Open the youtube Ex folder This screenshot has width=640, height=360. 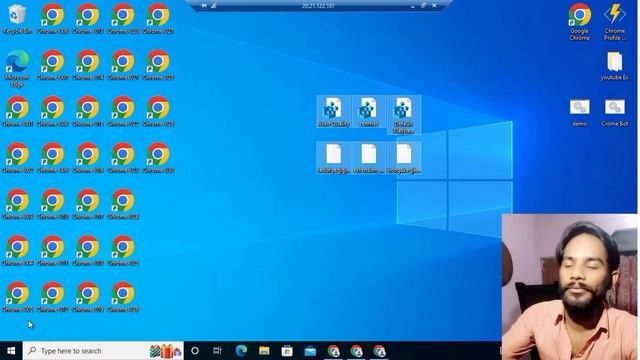[615, 65]
